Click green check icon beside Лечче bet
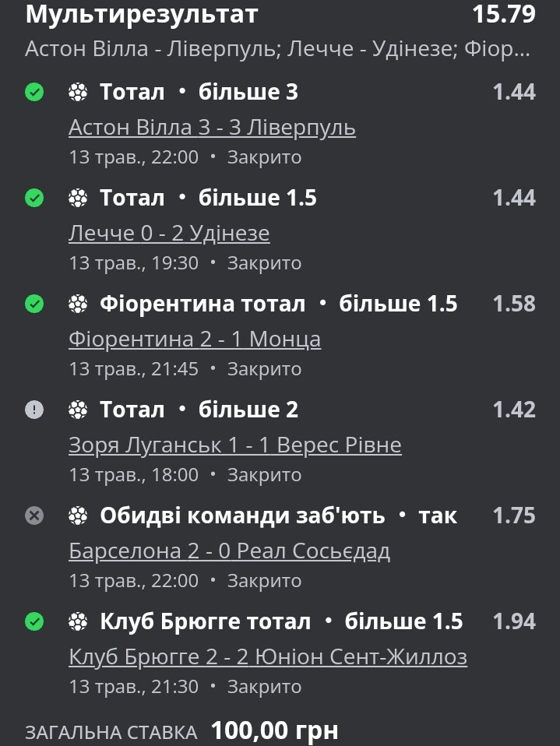This screenshot has height=746, width=560. click(x=34, y=198)
